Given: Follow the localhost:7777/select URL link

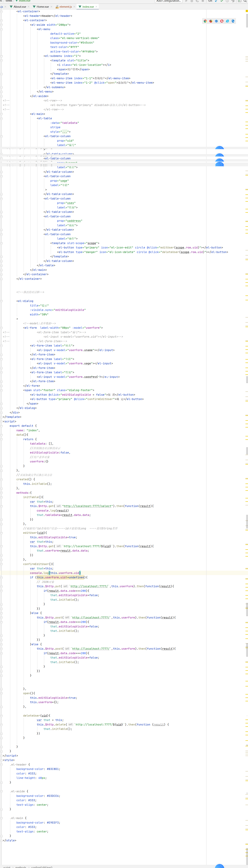Looking at the screenshot, I should pyautogui.click(x=87, y=506).
